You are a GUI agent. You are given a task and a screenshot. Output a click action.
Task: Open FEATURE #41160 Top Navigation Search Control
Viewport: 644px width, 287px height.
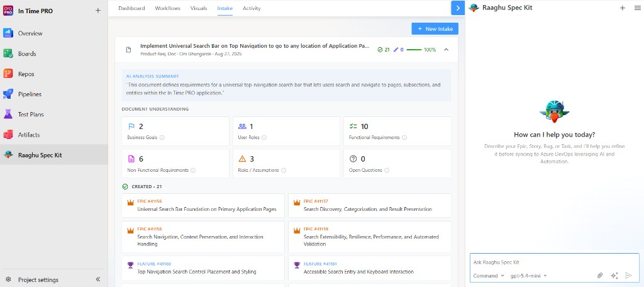[203, 268]
